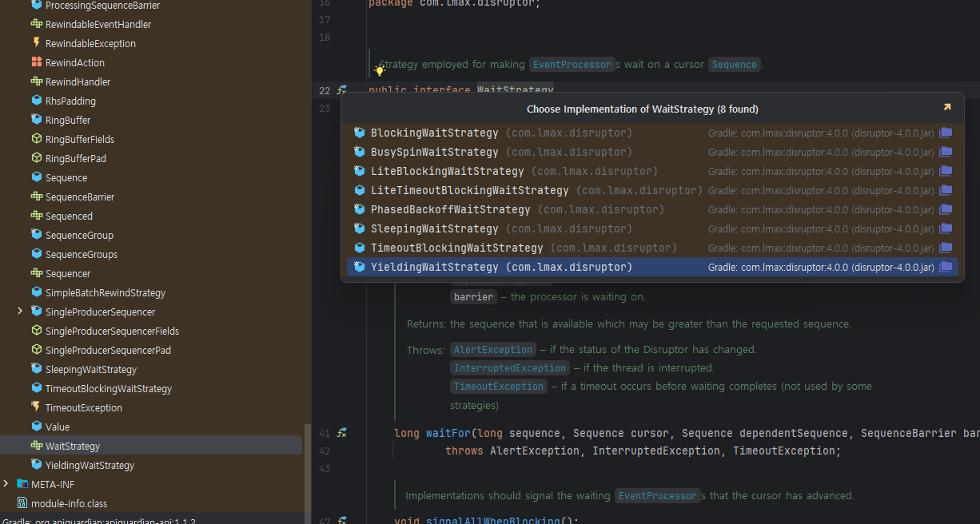Select TimeoutBlockingWaitStrategy implementation
Screen dimensions: 980x524
(652, 248)
